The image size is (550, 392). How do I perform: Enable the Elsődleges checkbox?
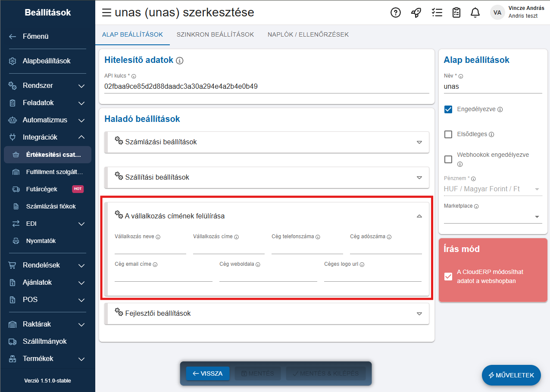click(x=448, y=134)
